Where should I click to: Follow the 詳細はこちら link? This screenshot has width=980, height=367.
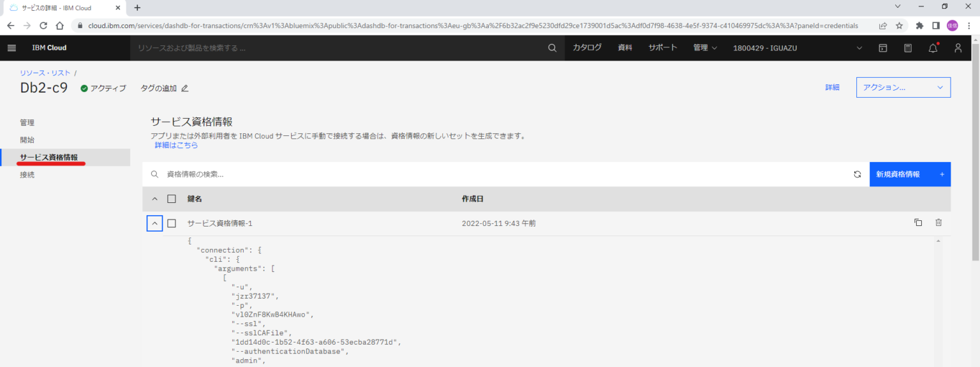pos(176,146)
